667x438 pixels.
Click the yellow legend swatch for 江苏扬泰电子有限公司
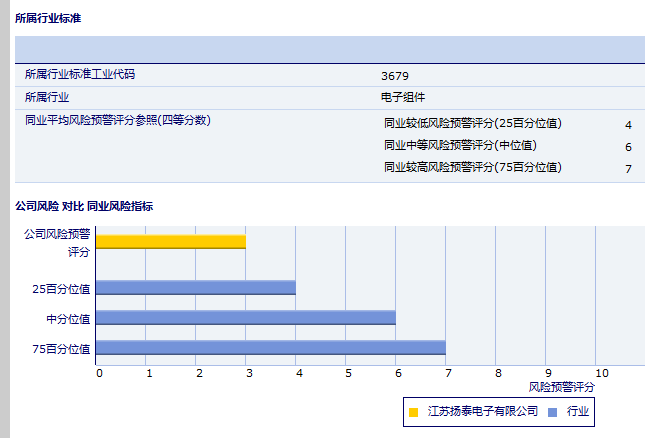414,411
